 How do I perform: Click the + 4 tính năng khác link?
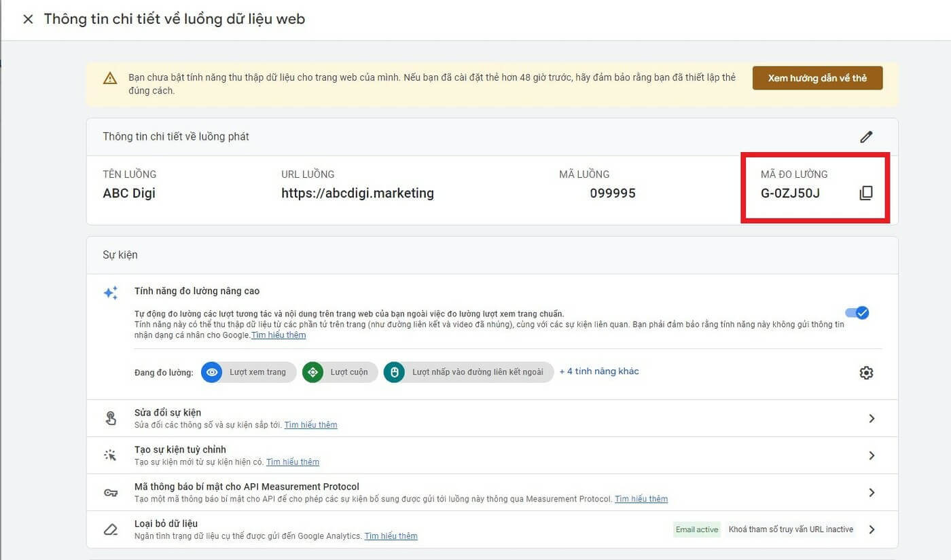pos(599,371)
